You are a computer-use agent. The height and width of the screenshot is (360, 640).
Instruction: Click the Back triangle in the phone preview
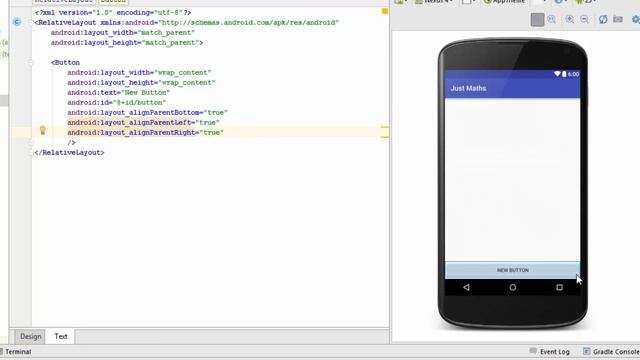pos(466,287)
